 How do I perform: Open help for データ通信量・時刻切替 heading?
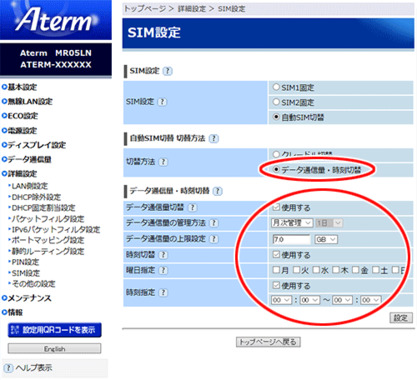217,191
